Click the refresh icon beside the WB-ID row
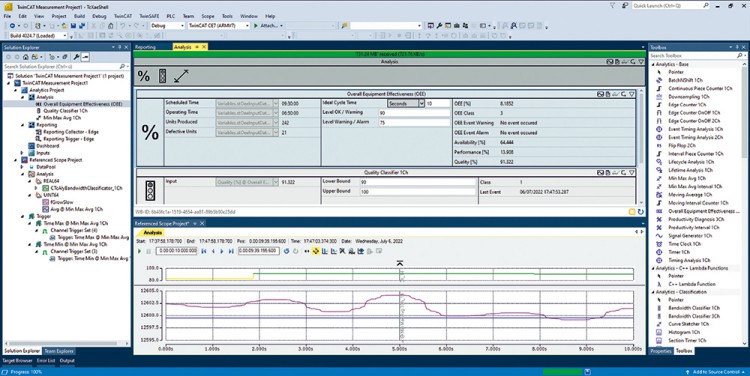 point(640,211)
